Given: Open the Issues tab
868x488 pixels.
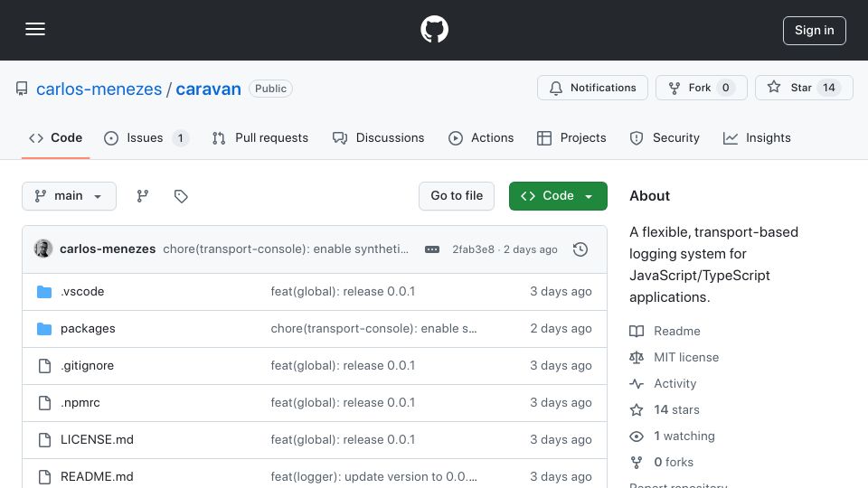Looking at the screenshot, I should (146, 137).
